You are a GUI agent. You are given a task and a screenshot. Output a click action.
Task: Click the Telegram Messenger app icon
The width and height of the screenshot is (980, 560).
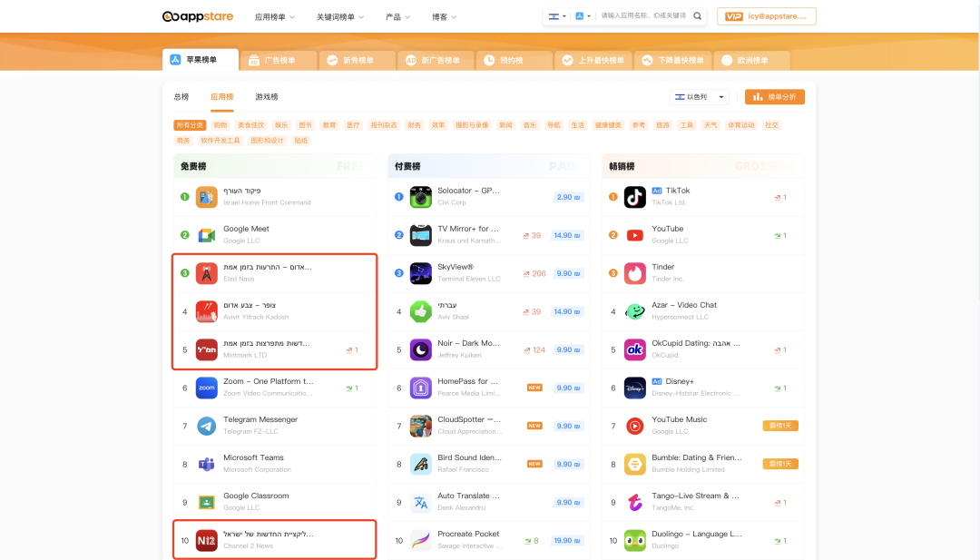pos(206,426)
